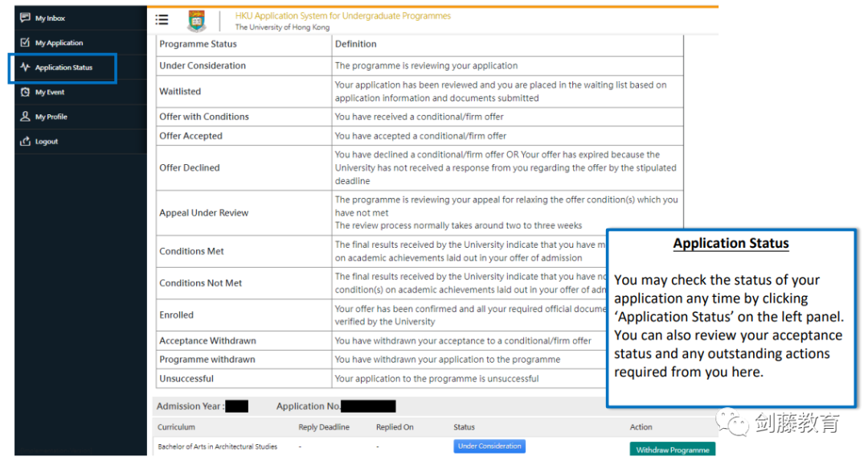Click 'Your application to the programme is unsuccessful'
This screenshot has width=868, height=461.
436,379
